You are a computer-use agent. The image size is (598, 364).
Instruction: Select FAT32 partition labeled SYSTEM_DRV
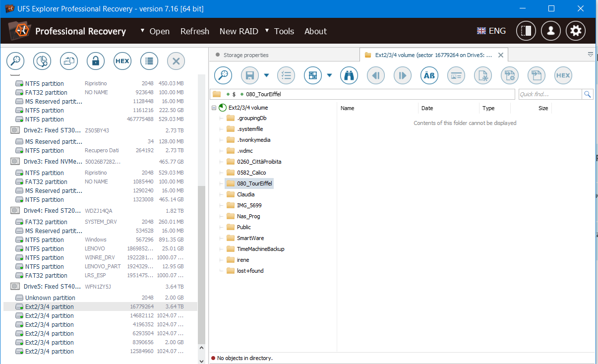click(x=99, y=222)
